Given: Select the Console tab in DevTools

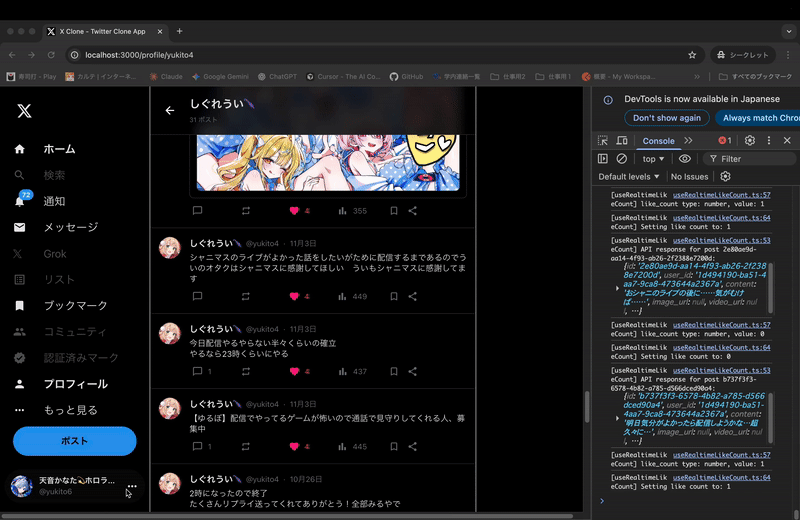Looking at the screenshot, I should [x=658, y=141].
